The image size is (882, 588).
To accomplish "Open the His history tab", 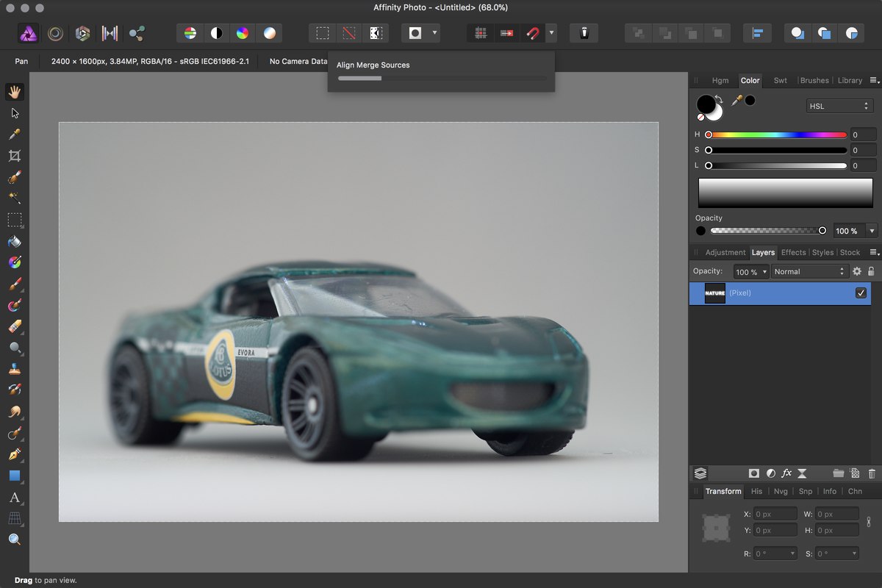I will [x=756, y=491].
